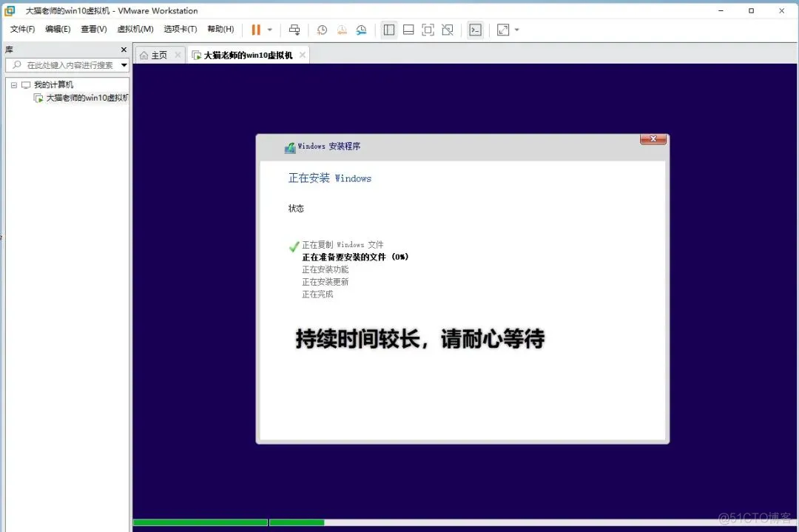Screen dimensions: 799x532
Task: Select 我的计算机 in the library tree
Action: (x=53, y=84)
